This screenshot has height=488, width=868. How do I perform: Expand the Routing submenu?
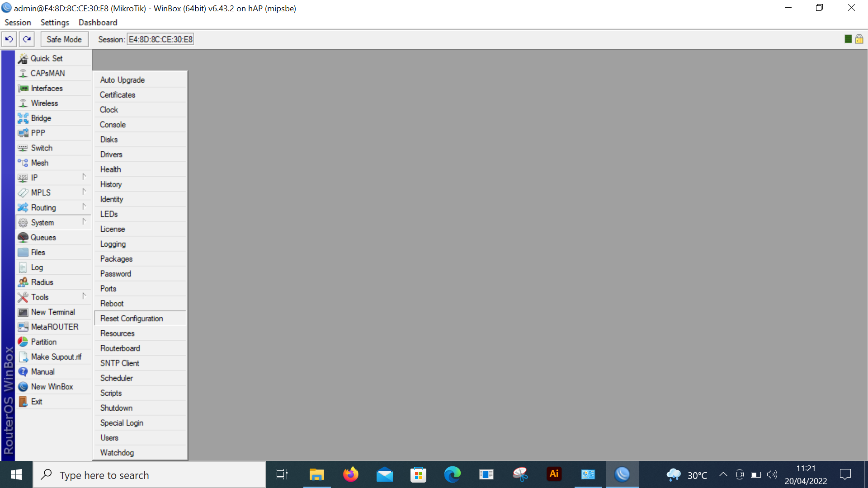click(x=54, y=207)
